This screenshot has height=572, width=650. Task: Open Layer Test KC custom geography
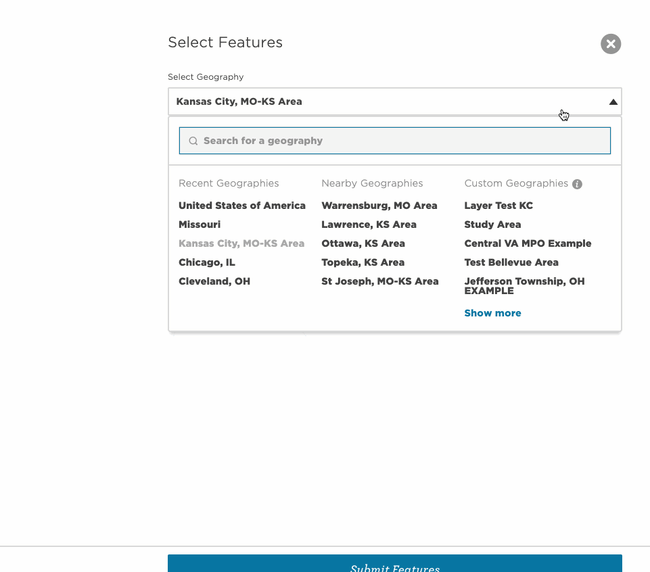click(x=499, y=206)
